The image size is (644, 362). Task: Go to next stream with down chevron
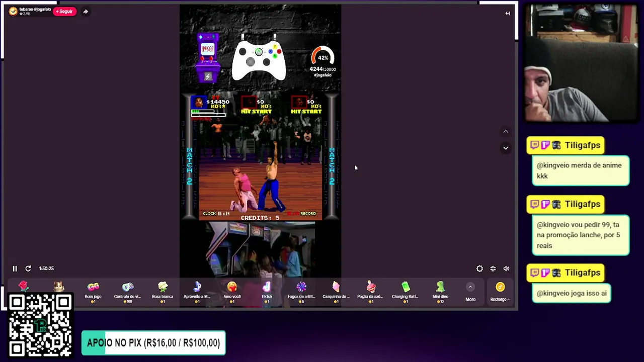click(x=506, y=148)
